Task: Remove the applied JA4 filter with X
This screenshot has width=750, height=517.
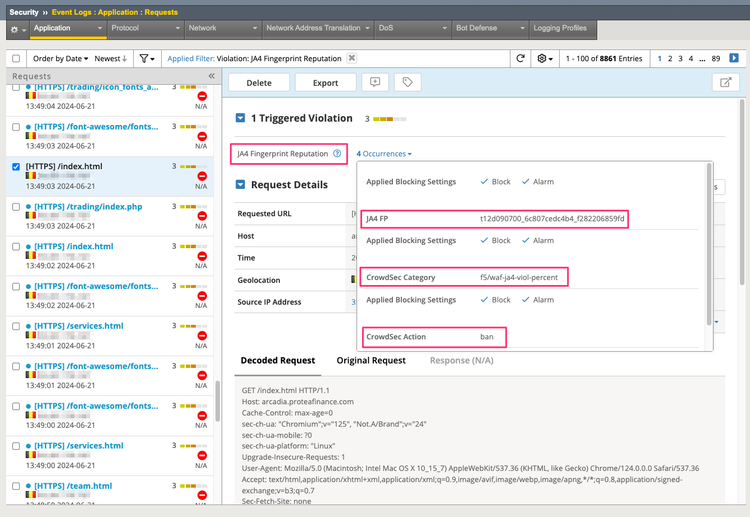Action: click(x=351, y=59)
